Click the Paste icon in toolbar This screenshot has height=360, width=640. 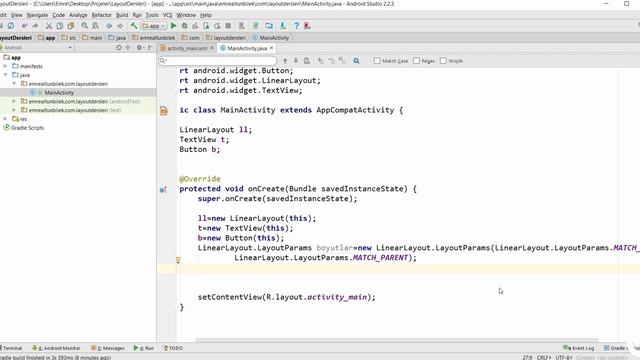[71, 26]
